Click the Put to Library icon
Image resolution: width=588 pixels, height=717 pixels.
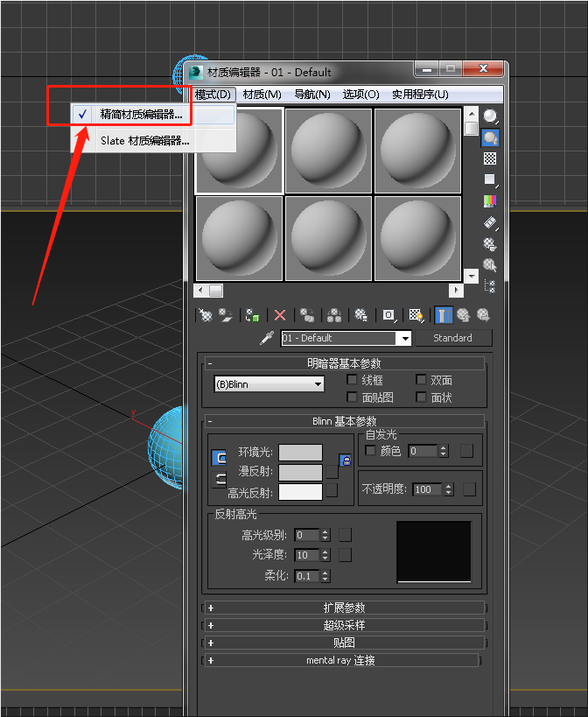coord(360,315)
